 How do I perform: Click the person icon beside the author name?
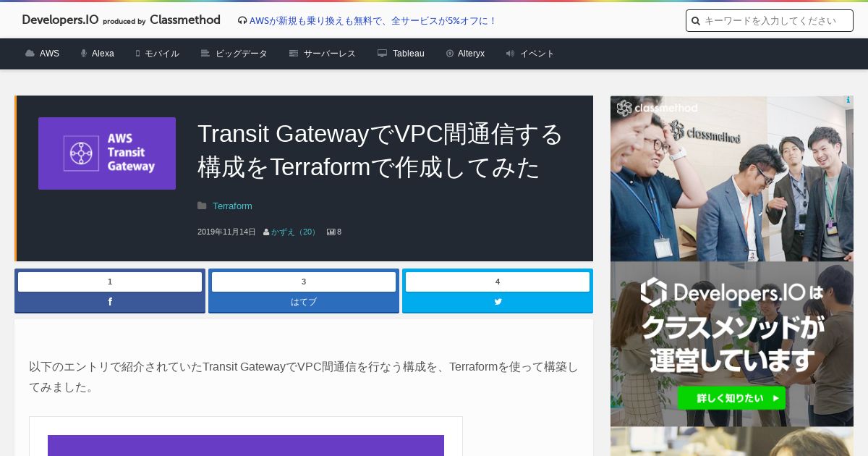click(266, 232)
